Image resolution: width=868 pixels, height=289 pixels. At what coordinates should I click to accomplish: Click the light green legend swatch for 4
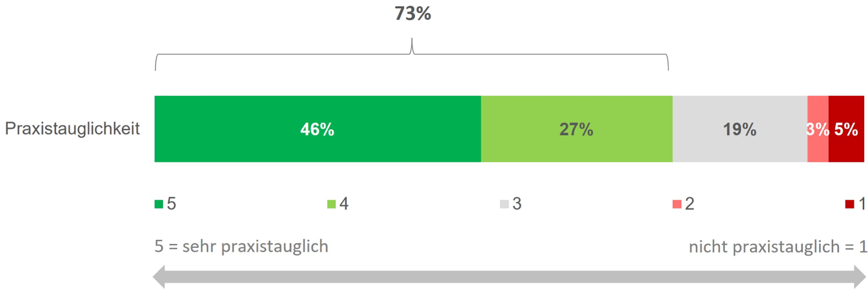332,205
